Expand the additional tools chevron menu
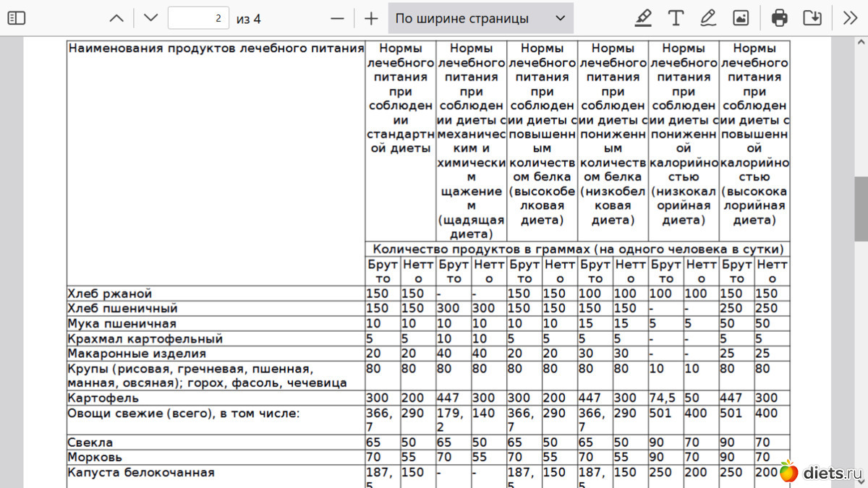Screen dimensions: 868x488 coord(851,18)
